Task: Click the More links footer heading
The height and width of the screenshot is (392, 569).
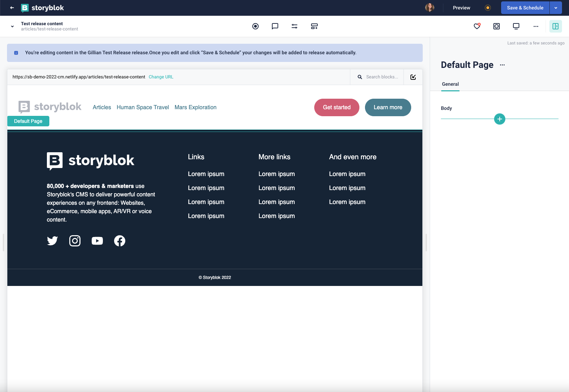Action: (x=274, y=157)
